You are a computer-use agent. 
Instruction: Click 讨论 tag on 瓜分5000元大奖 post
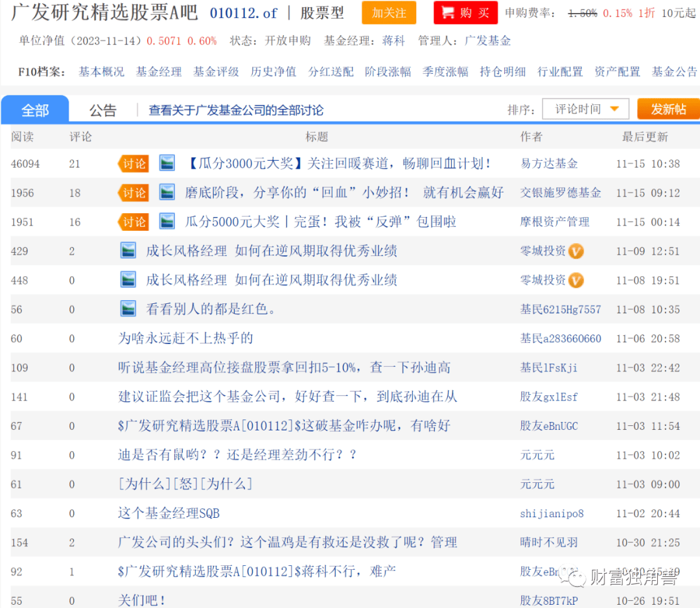pyautogui.click(x=134, y=222)
